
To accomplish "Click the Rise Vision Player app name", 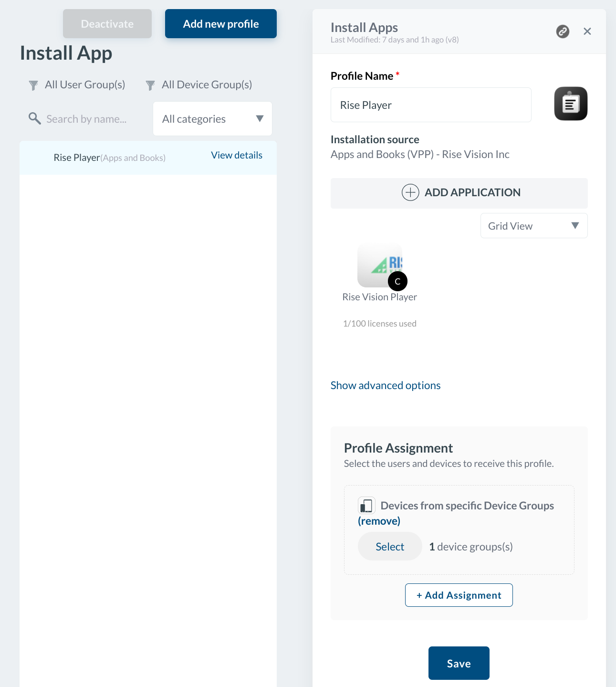I will pyautogui.click(x=380, y=297).
